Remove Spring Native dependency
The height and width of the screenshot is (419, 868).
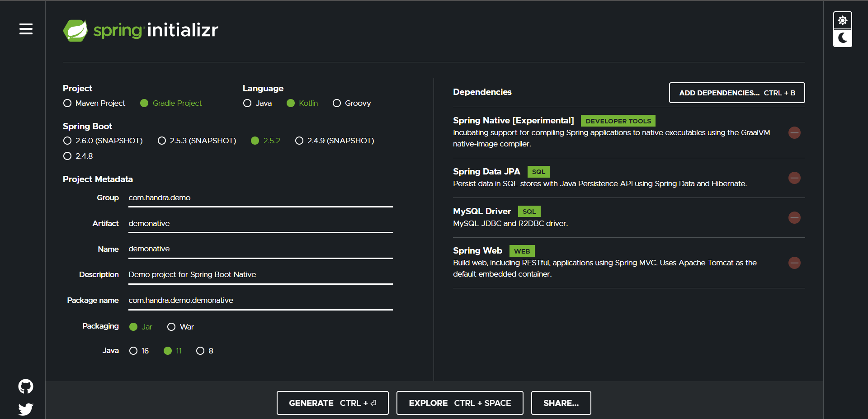794,133
